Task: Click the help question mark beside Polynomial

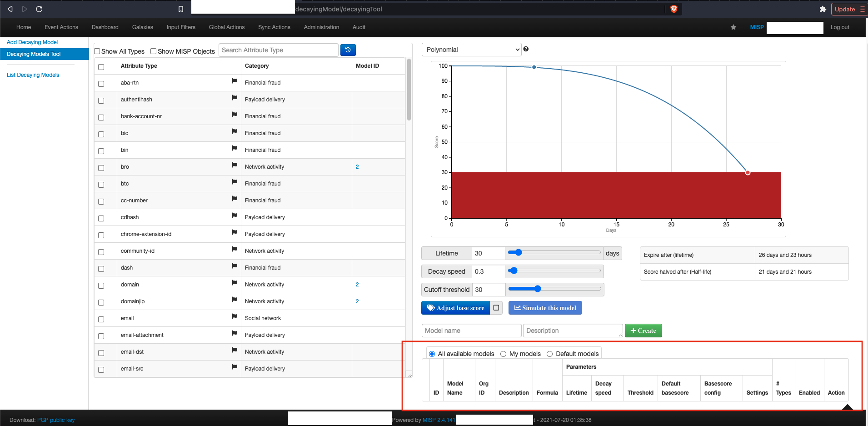Action: click(x=526, y=49)
